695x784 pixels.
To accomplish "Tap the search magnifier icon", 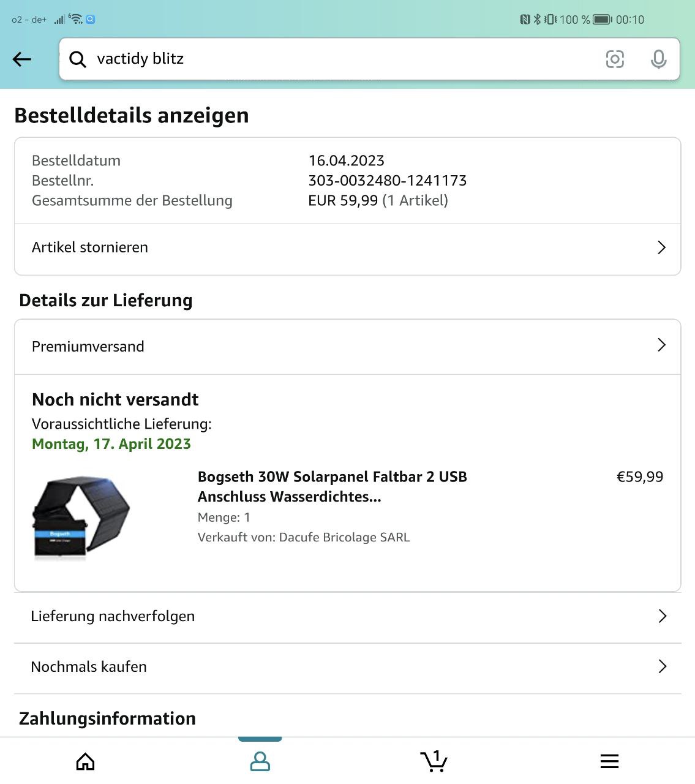I will pos(78,59).
